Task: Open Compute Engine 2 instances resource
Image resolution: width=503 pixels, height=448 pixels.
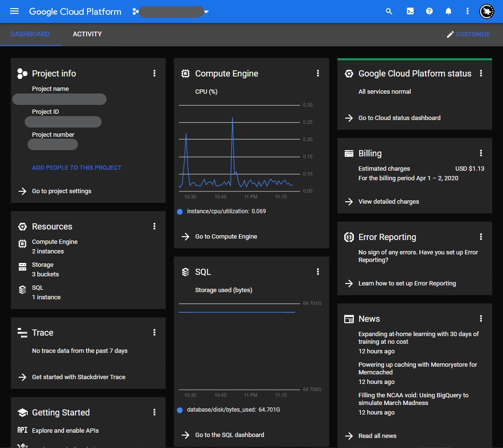Action: click(x=55, y=247)
